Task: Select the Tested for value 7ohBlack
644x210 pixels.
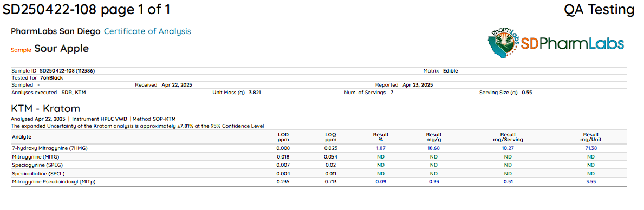Action: 51,77
